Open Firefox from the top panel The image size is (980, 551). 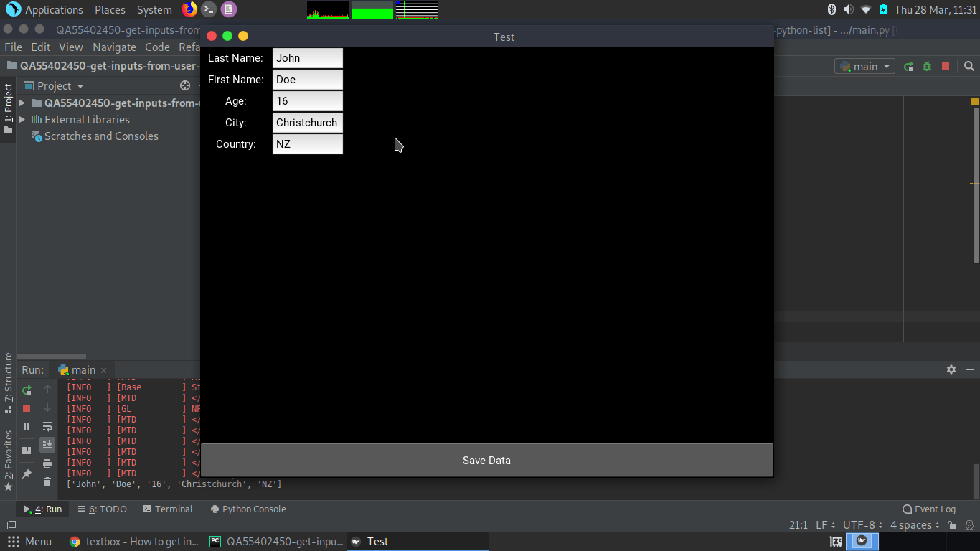pos(189,9)
